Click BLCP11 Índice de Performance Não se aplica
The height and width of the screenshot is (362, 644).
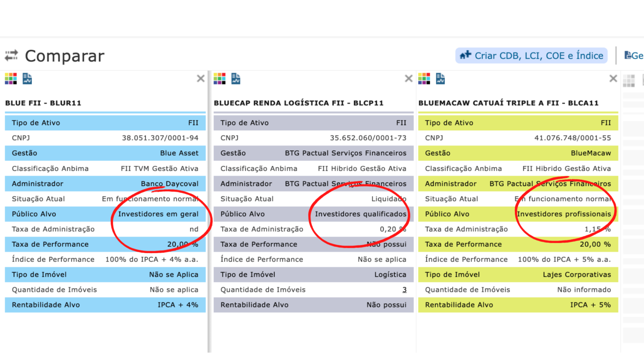pos(382,259)
